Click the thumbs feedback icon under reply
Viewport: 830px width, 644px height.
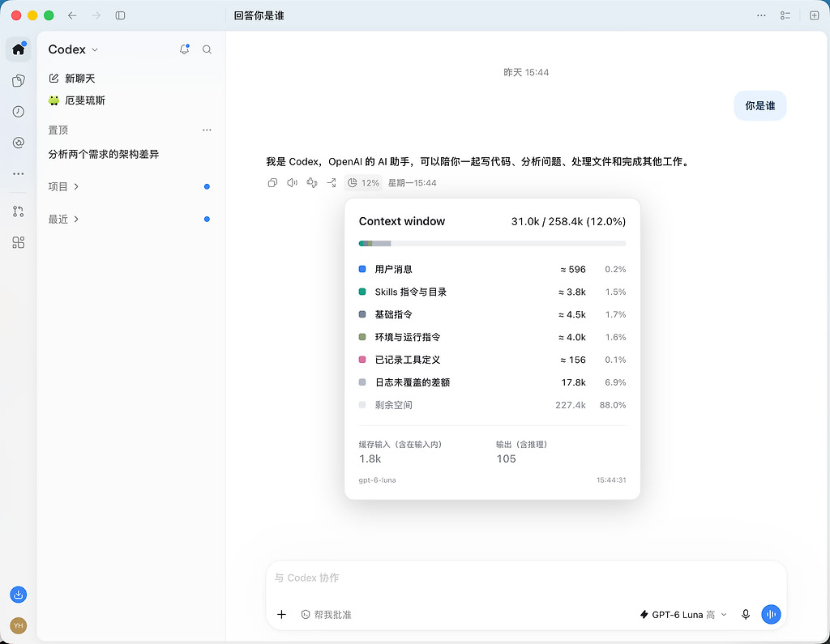click(x=312, y=182)
